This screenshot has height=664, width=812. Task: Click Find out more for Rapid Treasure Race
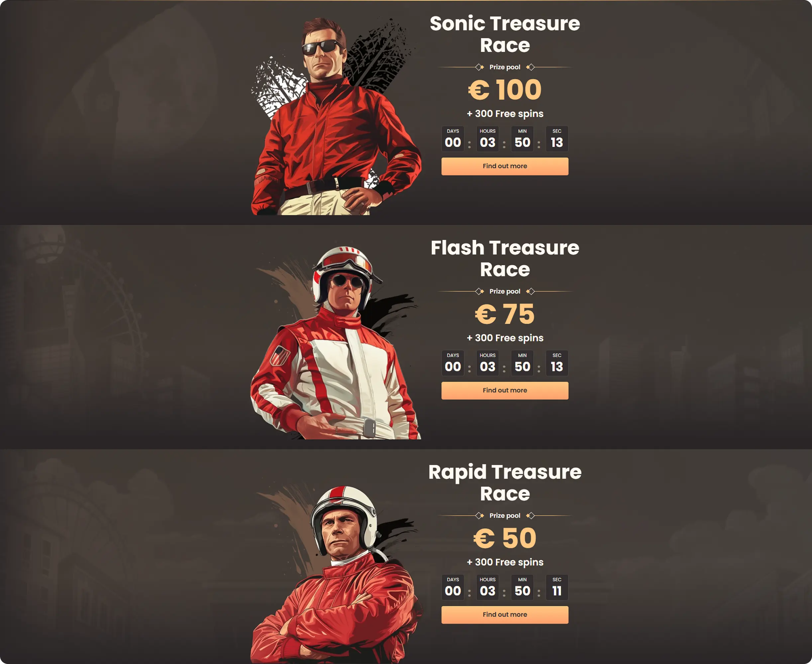pos(505,615)
